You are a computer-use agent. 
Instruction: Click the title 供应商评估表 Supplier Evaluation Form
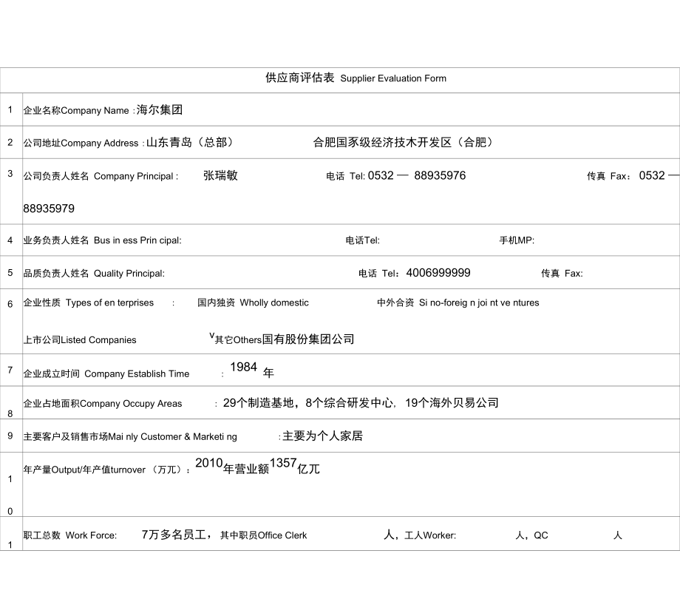point(356,78)
